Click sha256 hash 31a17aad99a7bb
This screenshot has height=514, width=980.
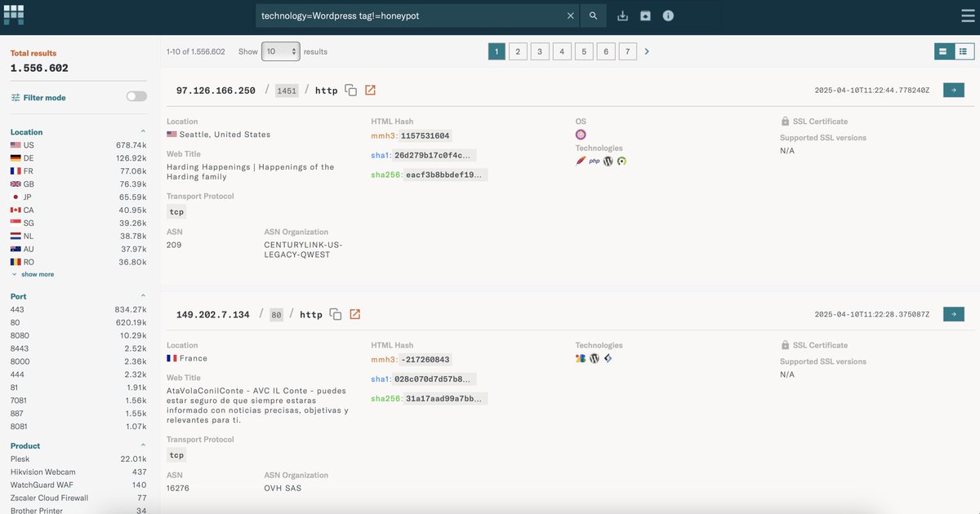446,399
